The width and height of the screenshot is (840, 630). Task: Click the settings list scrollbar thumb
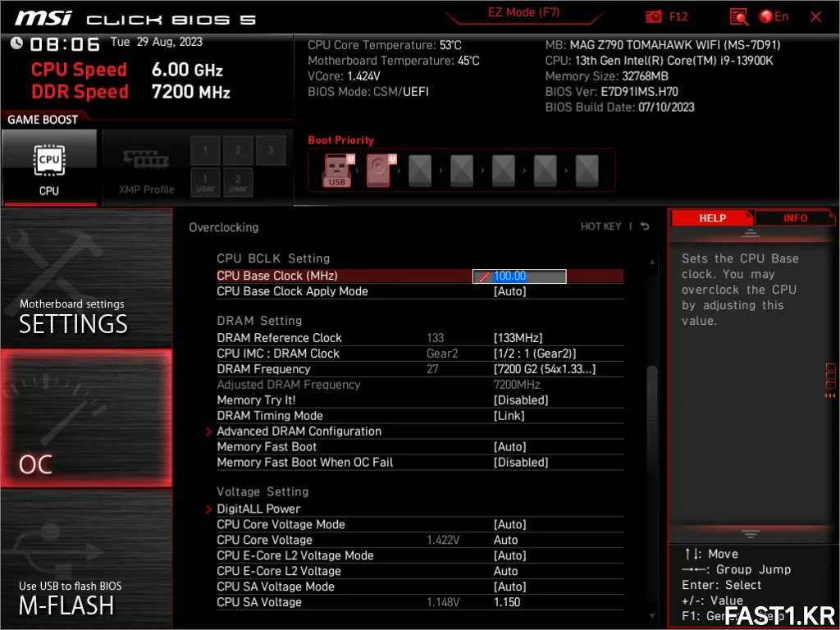652,418
